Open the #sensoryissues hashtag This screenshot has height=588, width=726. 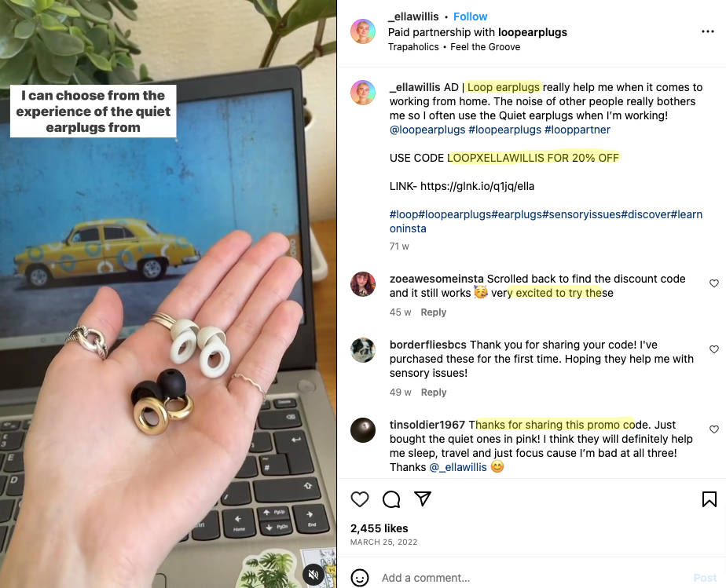tap(581, 214)
